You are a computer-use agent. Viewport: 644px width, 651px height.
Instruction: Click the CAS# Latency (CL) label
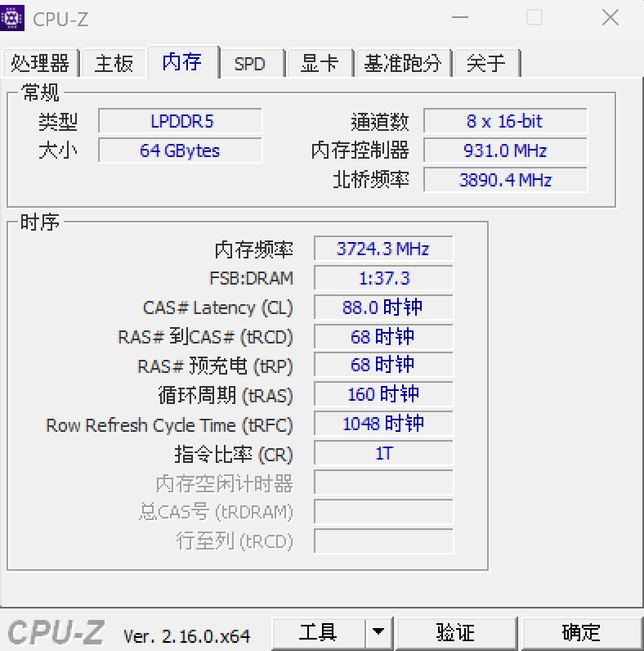(x=218, y=308)
